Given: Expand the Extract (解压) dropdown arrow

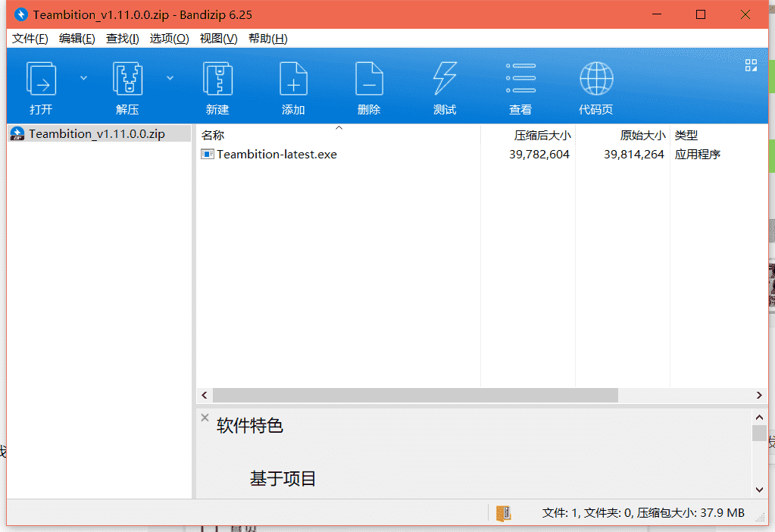Looking at the screenshot, I should point(170,77).
